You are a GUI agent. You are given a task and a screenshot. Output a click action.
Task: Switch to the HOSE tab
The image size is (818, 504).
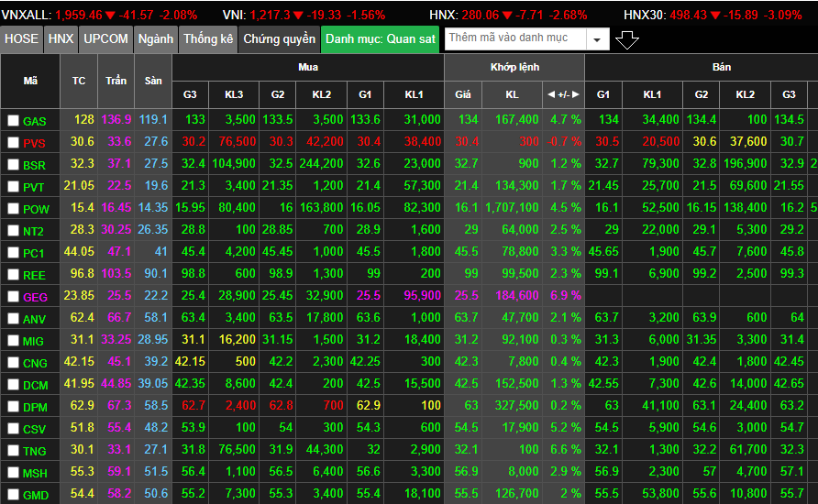[x=21, y=39]
